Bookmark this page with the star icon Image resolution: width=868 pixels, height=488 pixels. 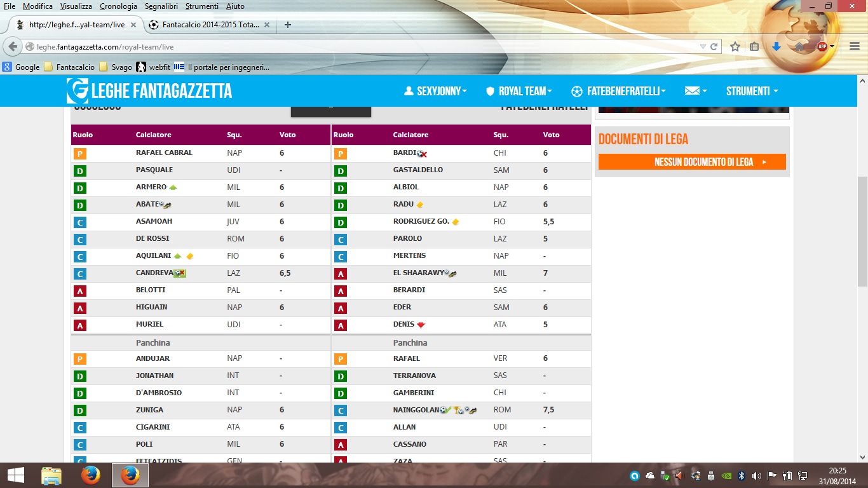735,46
